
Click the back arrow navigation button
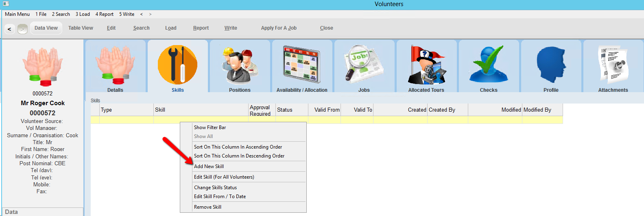coord(9,29)
